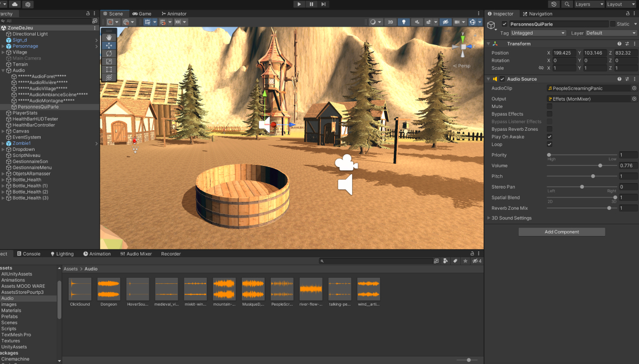This screenshot has width=639, height=364.
Task: Open the Animator tab
Action: 174,13
